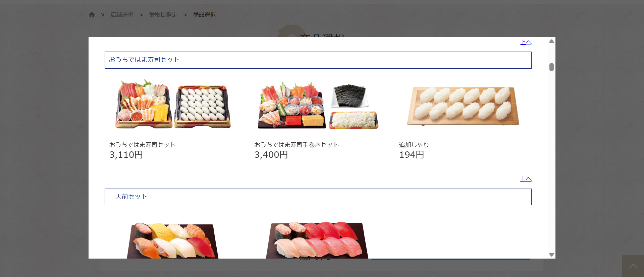Open the tuna nigiri platter image
This screenshot has height=277, width=644.
point(317,240)
